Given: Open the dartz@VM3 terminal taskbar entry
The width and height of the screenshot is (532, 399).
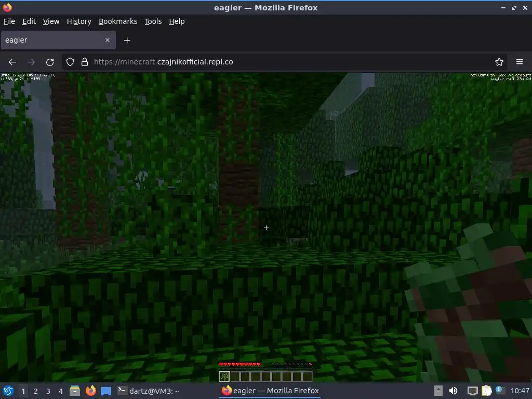Looking at the screenshot, I should point(148,391).
